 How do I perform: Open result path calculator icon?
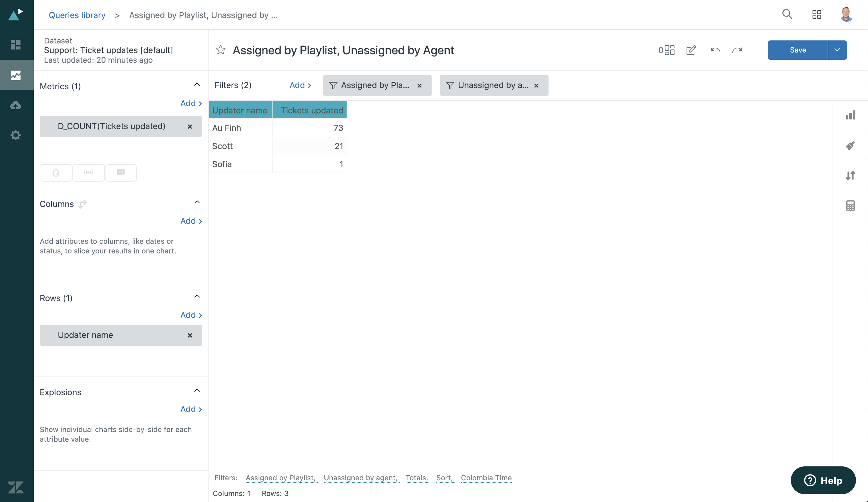[850, 206]
